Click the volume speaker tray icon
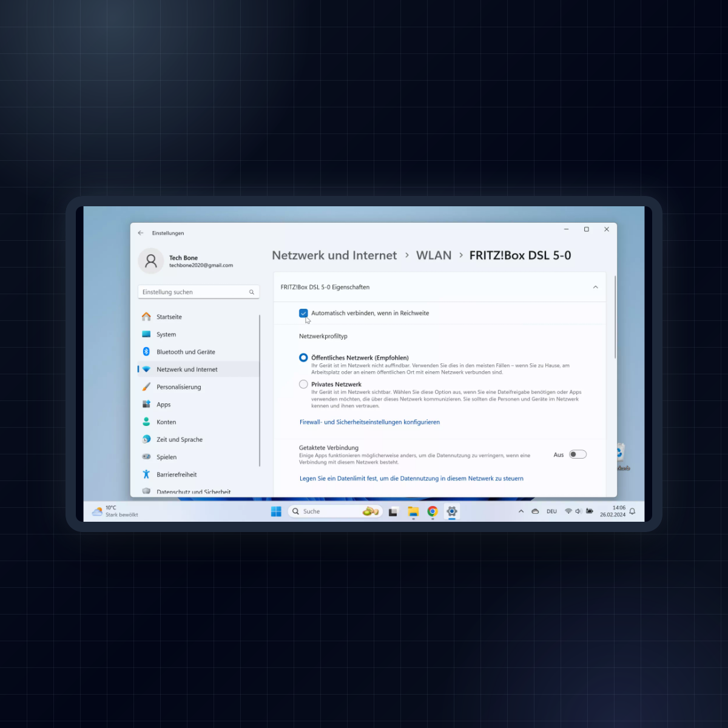Screen dimensions: 728x728 click(x=578, y=511)
